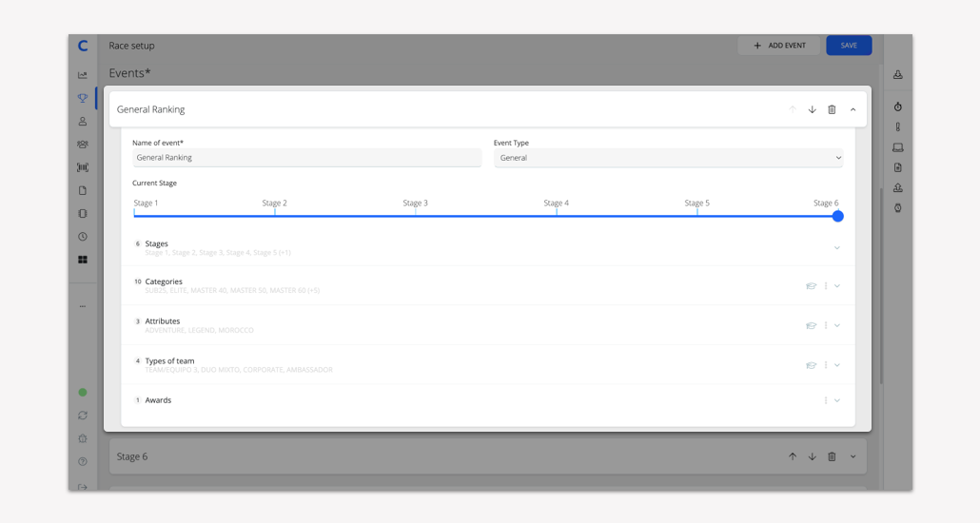This screenshot has width=980, height=523.
Task: Move General Ranking event down
Action: (812, 109)
